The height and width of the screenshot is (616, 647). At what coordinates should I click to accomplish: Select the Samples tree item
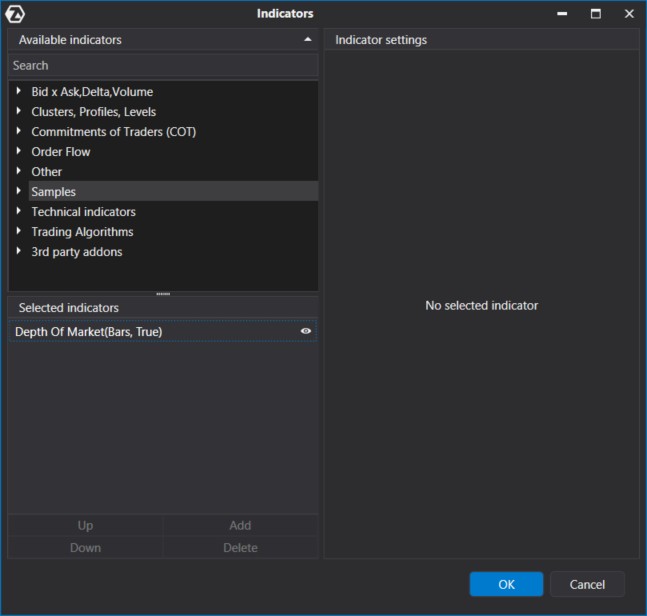click(x=53, y=192)
